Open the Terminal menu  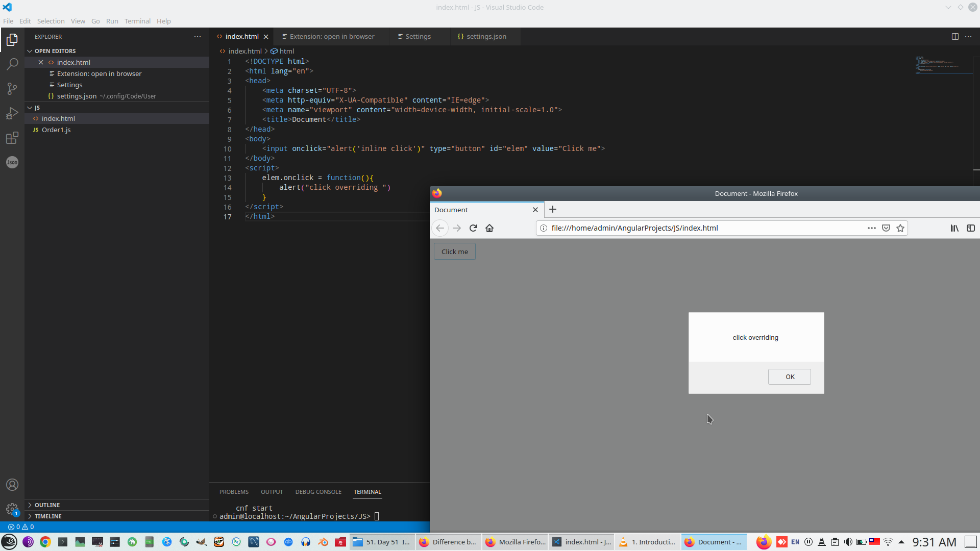click(x=137, y=21)
